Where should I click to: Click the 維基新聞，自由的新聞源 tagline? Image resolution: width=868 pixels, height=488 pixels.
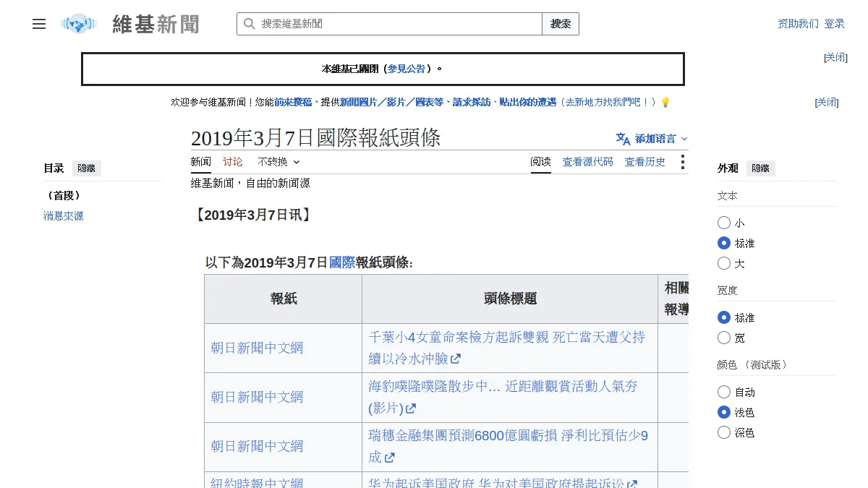click(250, 184)
